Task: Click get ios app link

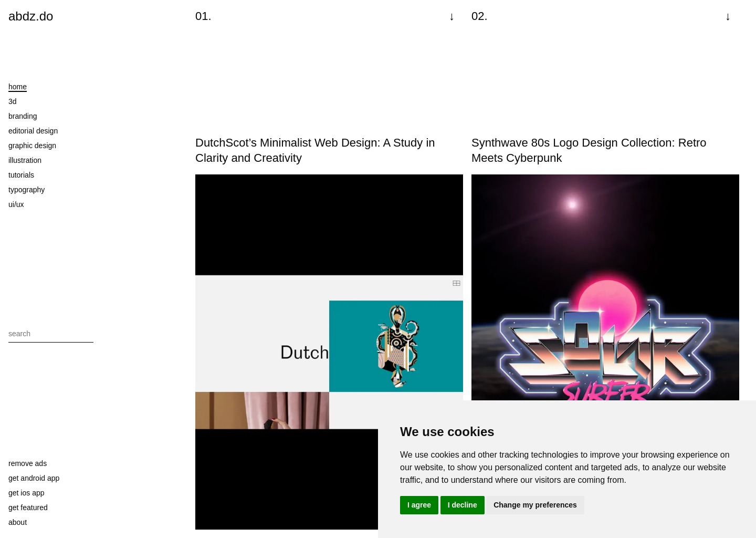Action: 26,493
